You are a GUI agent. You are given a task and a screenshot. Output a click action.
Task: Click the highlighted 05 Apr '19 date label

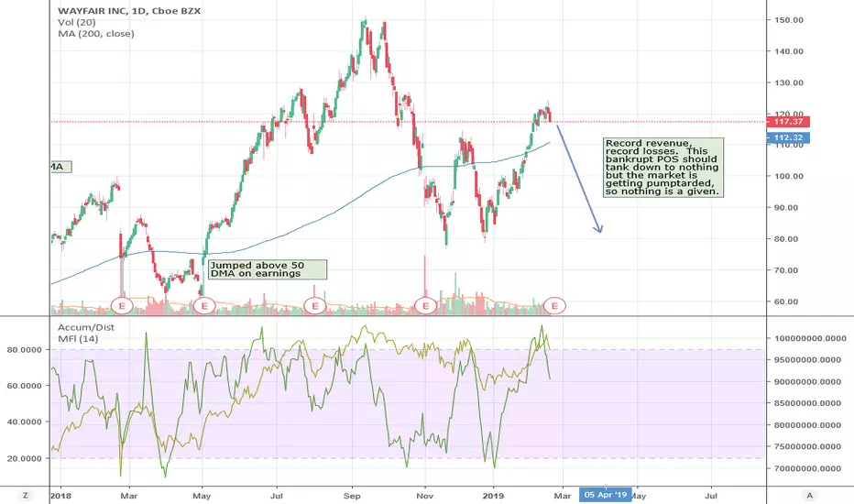coord(605,495)
